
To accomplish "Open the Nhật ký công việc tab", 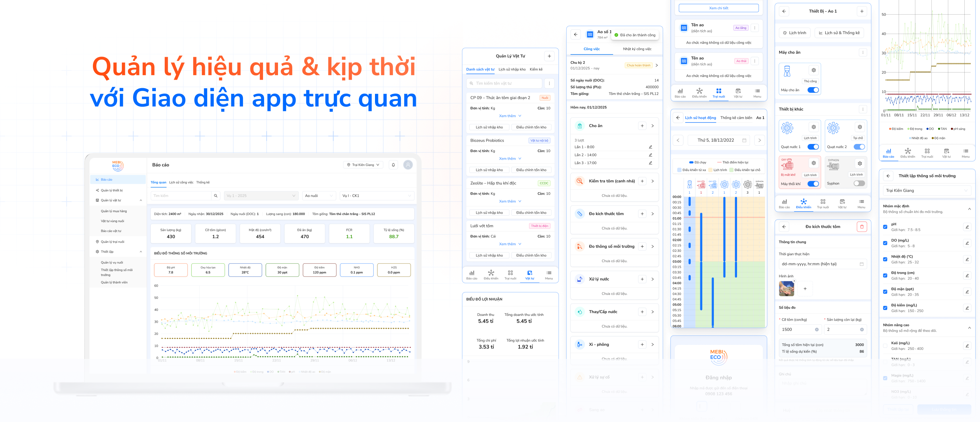I will tap(637, 49).
